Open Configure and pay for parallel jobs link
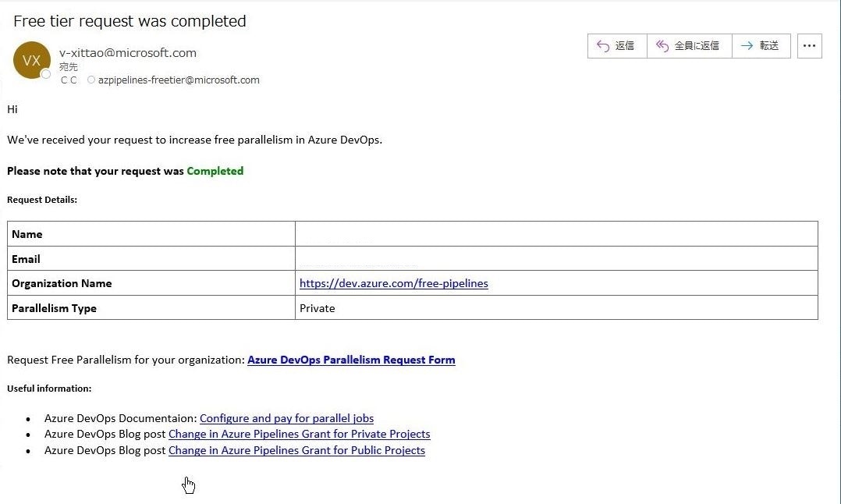The height and width of the screenshot is (504, 841). (286, 418)
